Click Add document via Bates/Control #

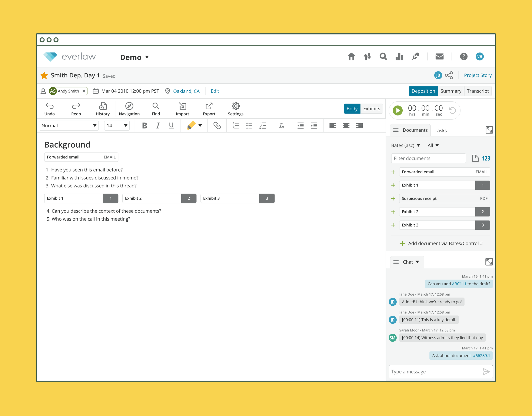(x=441, y=243)
